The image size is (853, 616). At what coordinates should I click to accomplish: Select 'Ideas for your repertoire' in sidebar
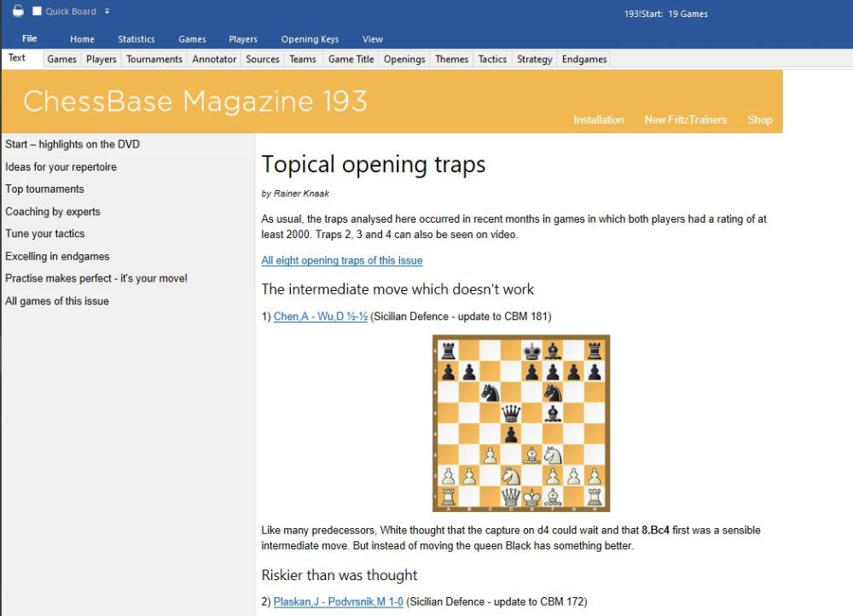tap(61, 167)
